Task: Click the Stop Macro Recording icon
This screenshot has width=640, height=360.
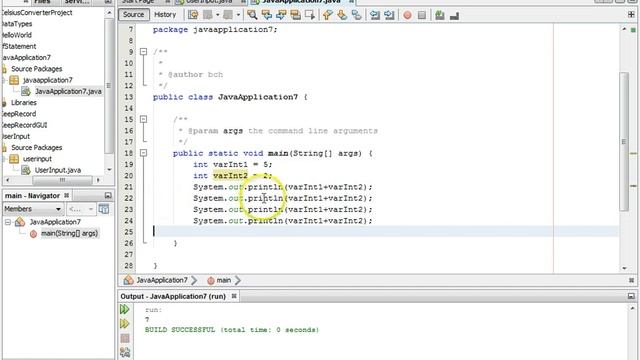Action: 422,15
